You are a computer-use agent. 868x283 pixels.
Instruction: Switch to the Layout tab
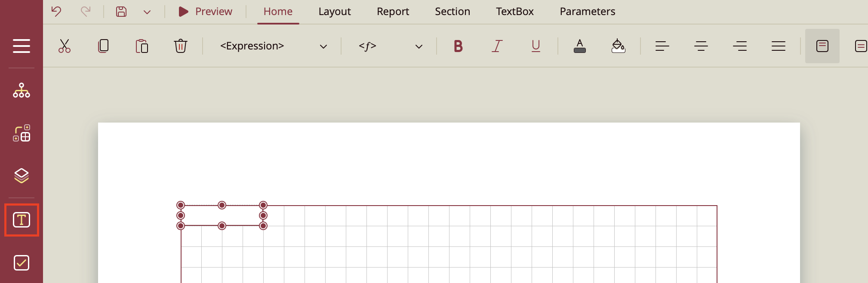(x=335, y=12)
